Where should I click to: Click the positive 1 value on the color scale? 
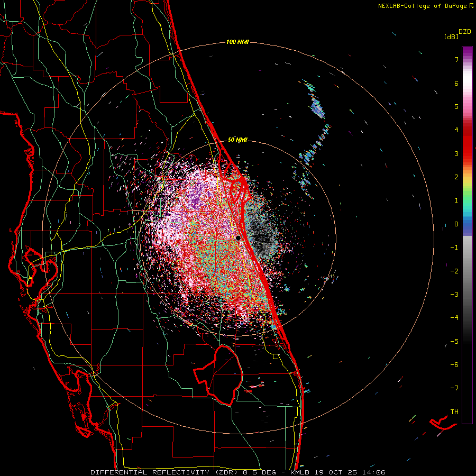point(456,200)
